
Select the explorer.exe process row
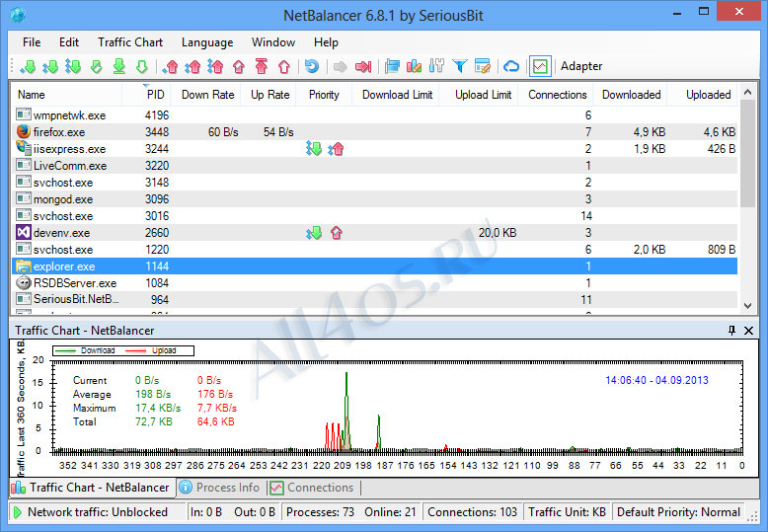click(x=375, y=266)
